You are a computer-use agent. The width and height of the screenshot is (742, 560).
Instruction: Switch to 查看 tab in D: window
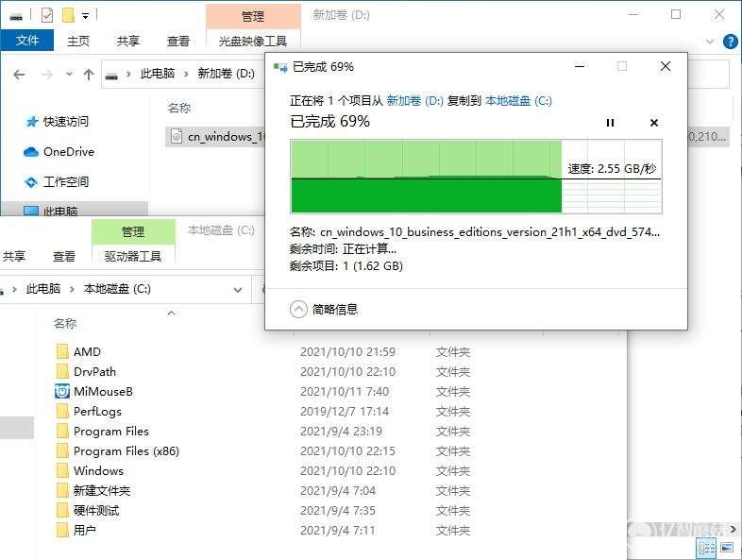click(x=177, y=41)
